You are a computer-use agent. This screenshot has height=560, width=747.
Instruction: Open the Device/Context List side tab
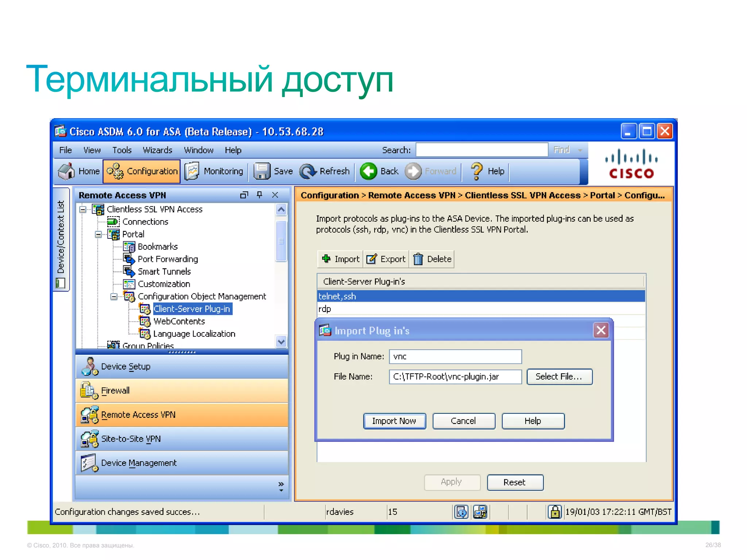pyautogui.click(x=61, y=240)
